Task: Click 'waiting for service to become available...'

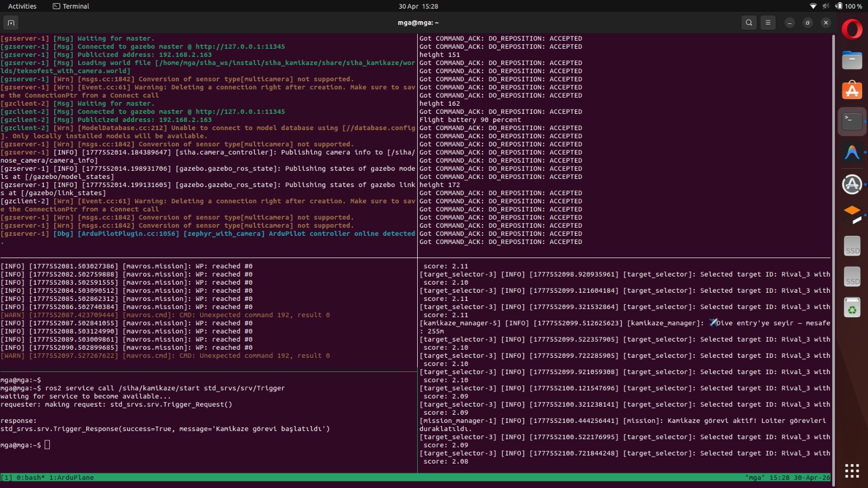Action: coord(85,396)
